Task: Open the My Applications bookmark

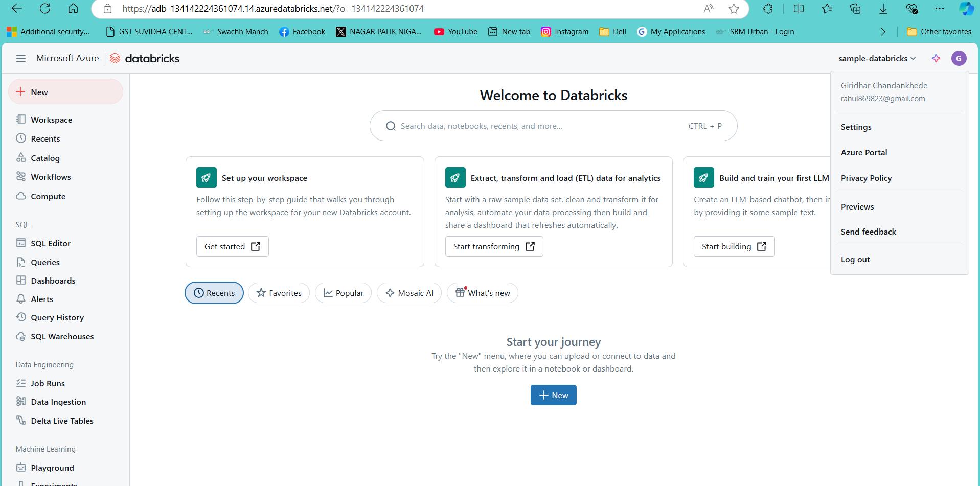Action: click(x=671, y=32)
